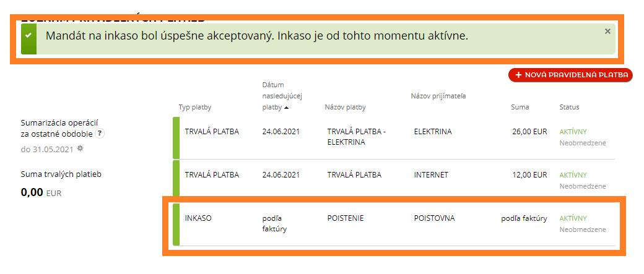Click the Status column header
644x274 pixels.
coord(569,108)
